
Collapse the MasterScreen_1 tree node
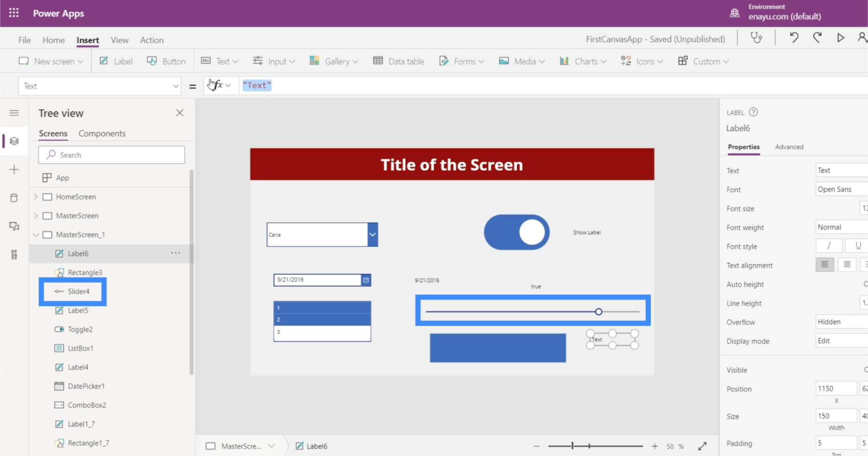click(36, 235)
